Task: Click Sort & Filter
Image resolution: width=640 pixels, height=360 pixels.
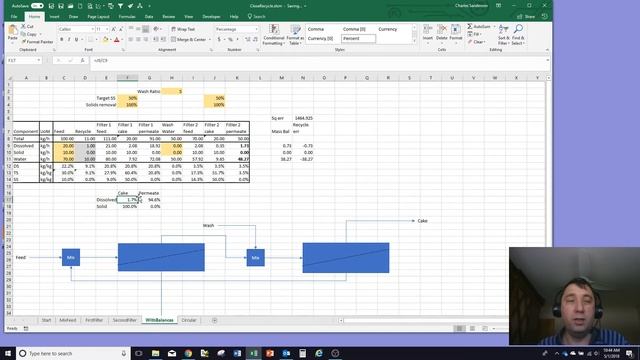Action: pyautogui.click(x=503, y=35)
